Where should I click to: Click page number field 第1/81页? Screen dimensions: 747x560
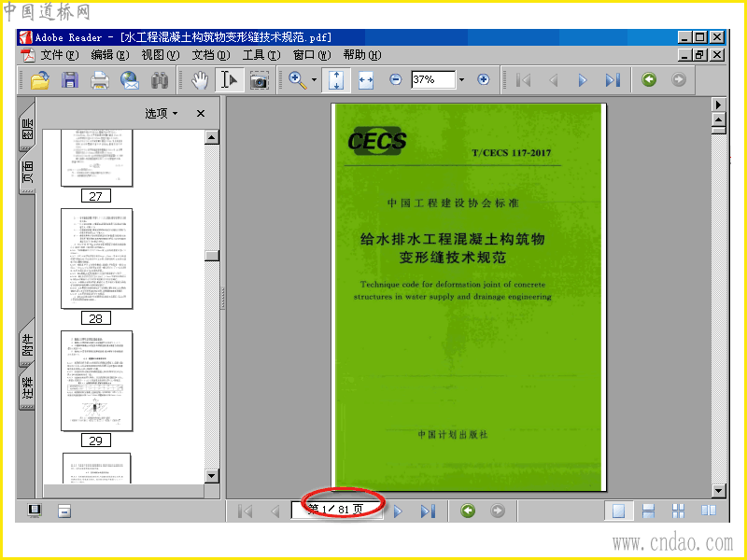coord(338,510)
